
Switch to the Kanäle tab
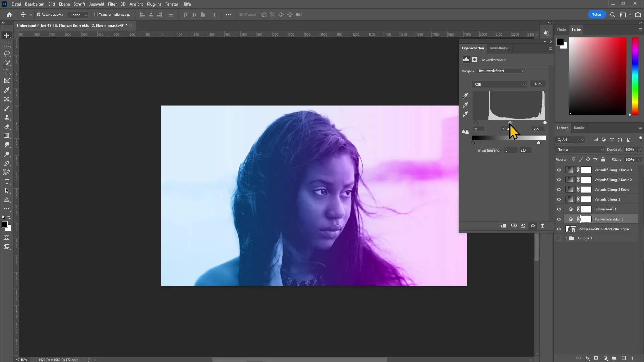pos(579,128)
